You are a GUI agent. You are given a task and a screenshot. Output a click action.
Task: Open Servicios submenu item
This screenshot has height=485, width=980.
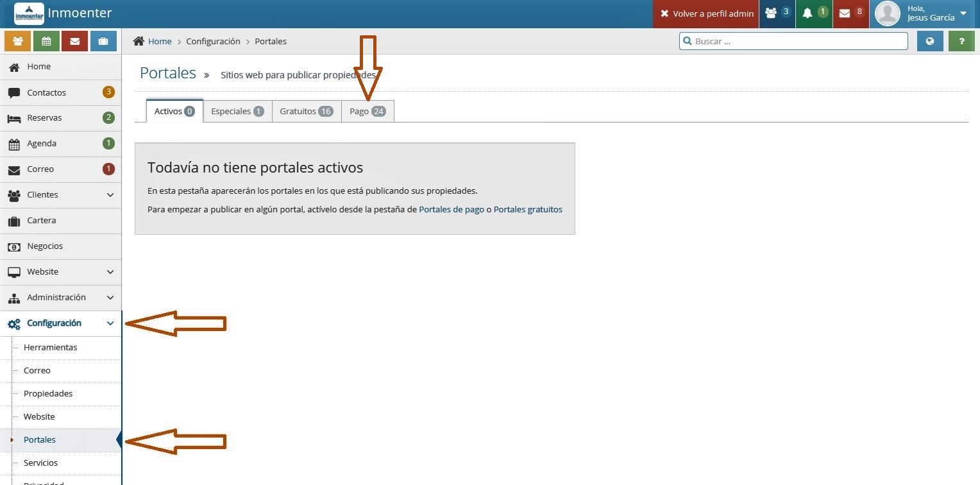pyautogui.click(x=60, y=463)
